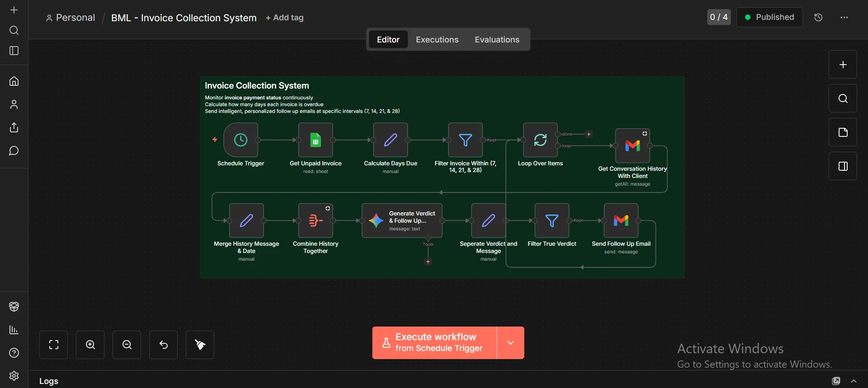Open the Get Unpaid Invoice sheets node
This screenshot has height=388, width=868.
tap(316, 140)
